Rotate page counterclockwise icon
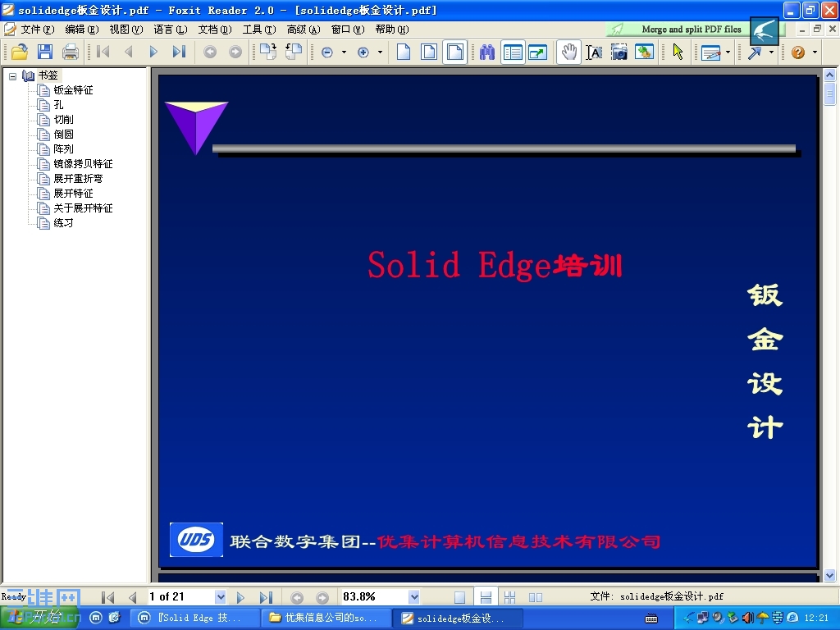Image resolution: width=840 pixels, height=630 pixels. coord(294,52)
